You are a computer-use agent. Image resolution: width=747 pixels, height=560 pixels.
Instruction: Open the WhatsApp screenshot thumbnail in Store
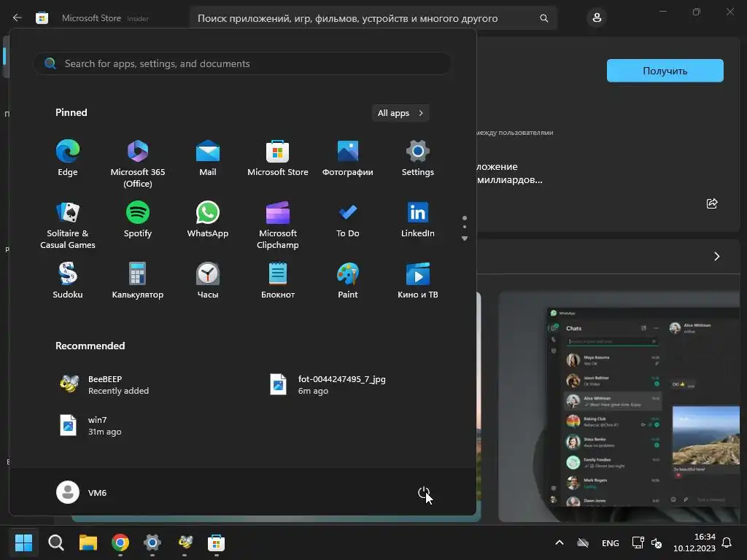coord(619,407)
